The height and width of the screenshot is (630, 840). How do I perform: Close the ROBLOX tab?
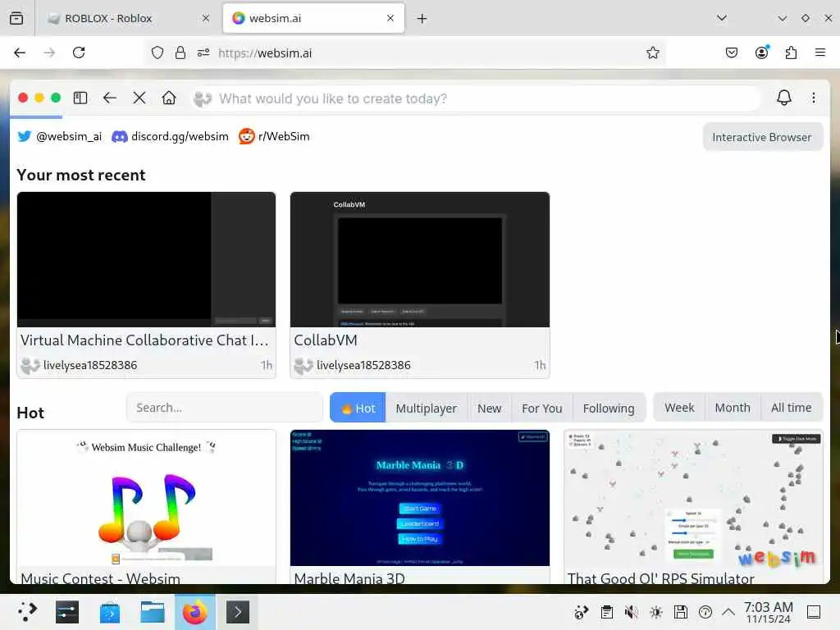click(206, 18)
